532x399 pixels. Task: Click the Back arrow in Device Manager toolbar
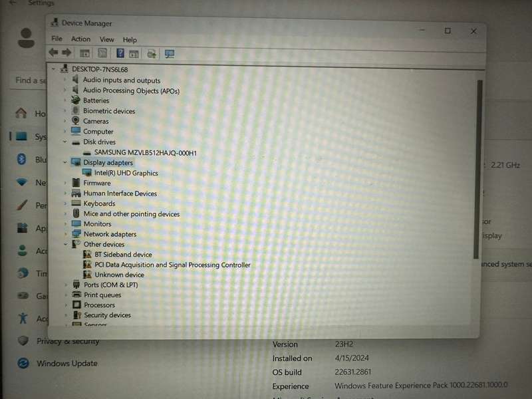pyautogui.click(x=54, y=53)
